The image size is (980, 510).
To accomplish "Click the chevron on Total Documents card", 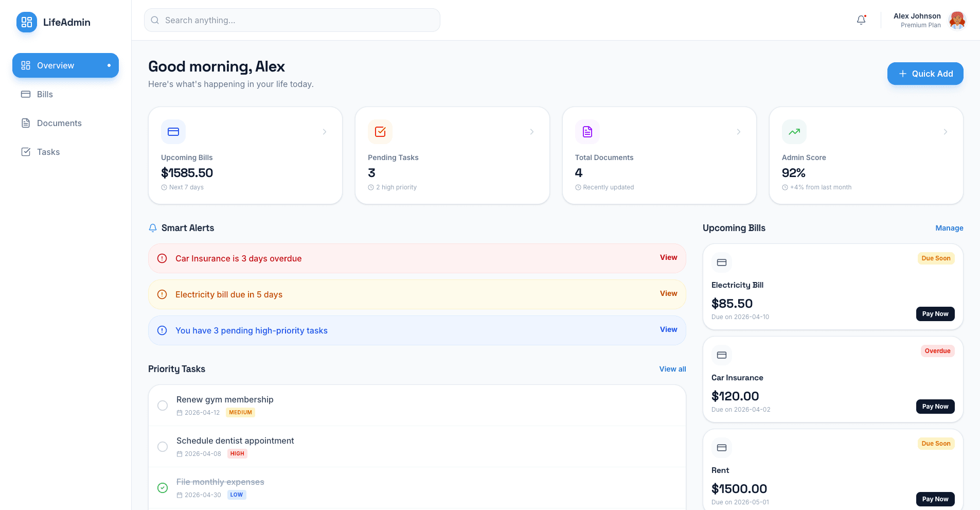I will click(x=739, y=132).
